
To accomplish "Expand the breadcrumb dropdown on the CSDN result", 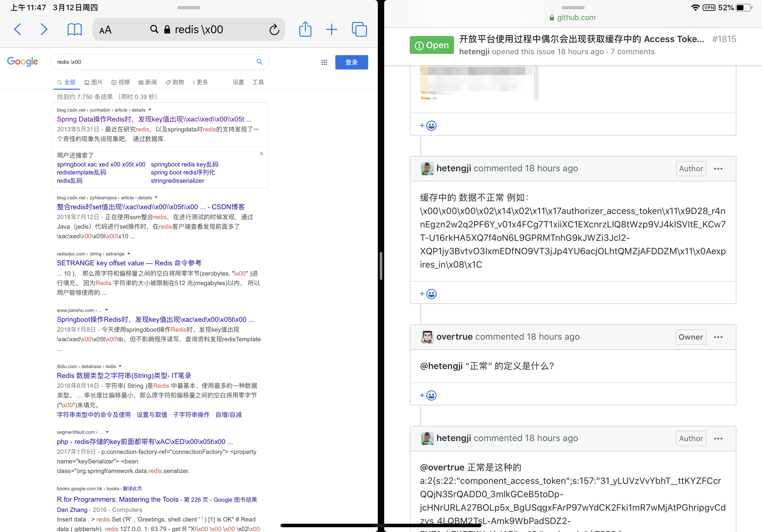I will coord(149,110).
